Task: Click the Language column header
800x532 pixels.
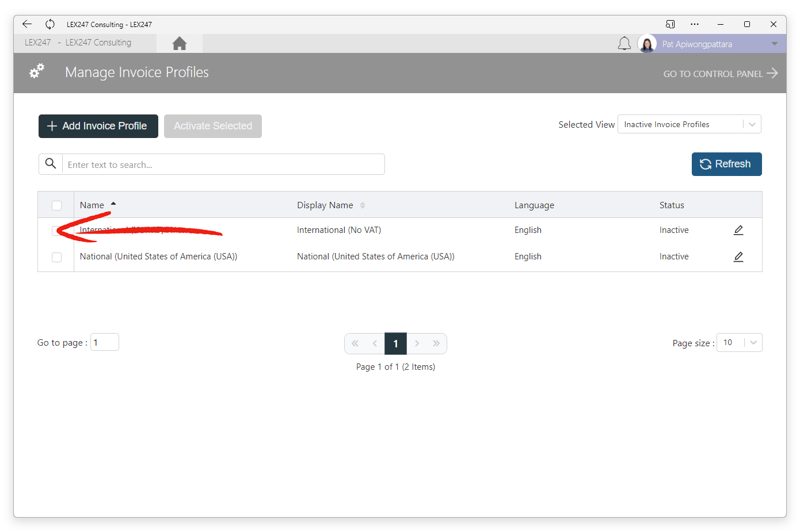Action: (x=534, y=205)
